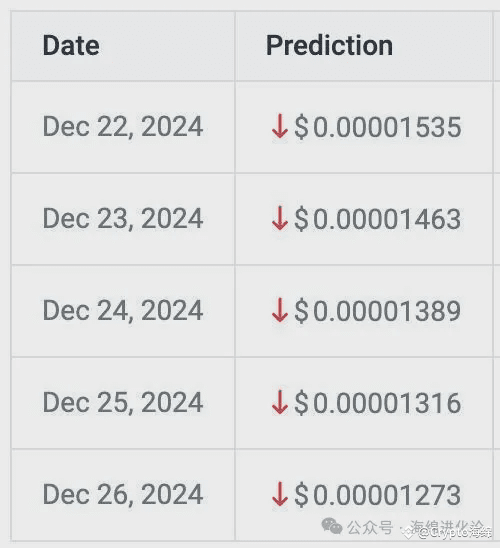Select the Dec 25, 2024 date cell

(x=123, y=403)
